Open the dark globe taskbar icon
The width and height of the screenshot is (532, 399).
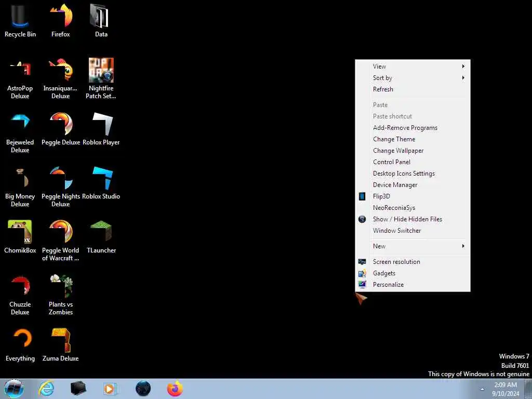tap(143, 389)
